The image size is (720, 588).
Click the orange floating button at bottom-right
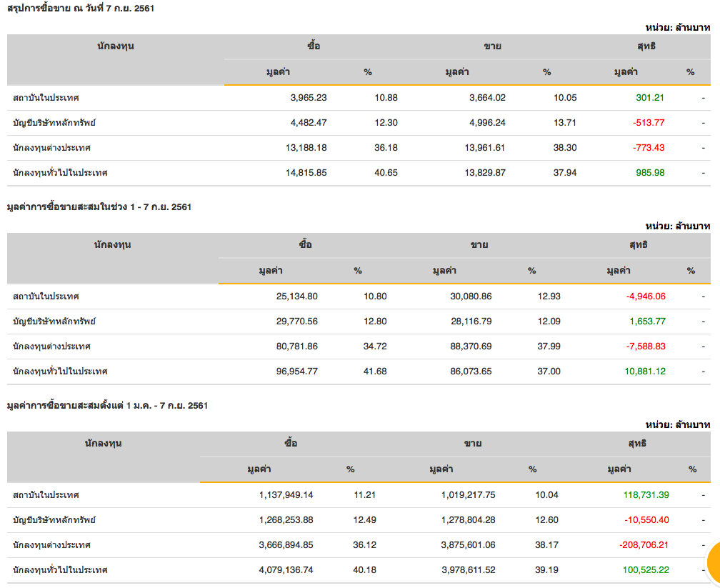click(712, 559)
